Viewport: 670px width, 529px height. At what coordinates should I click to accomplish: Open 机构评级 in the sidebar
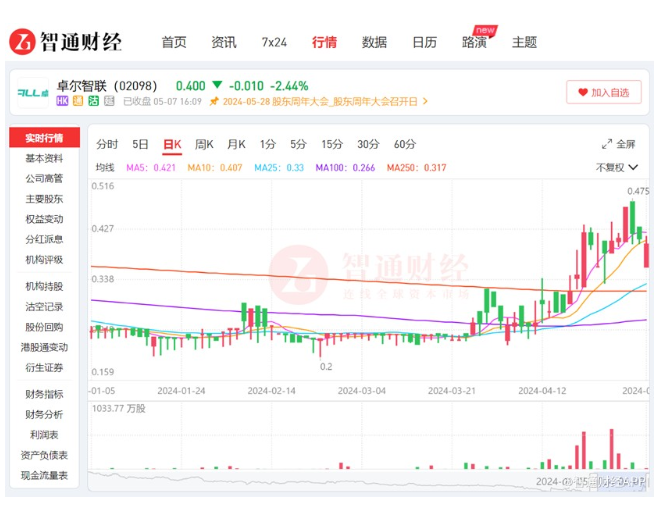[x=44, y=259]
